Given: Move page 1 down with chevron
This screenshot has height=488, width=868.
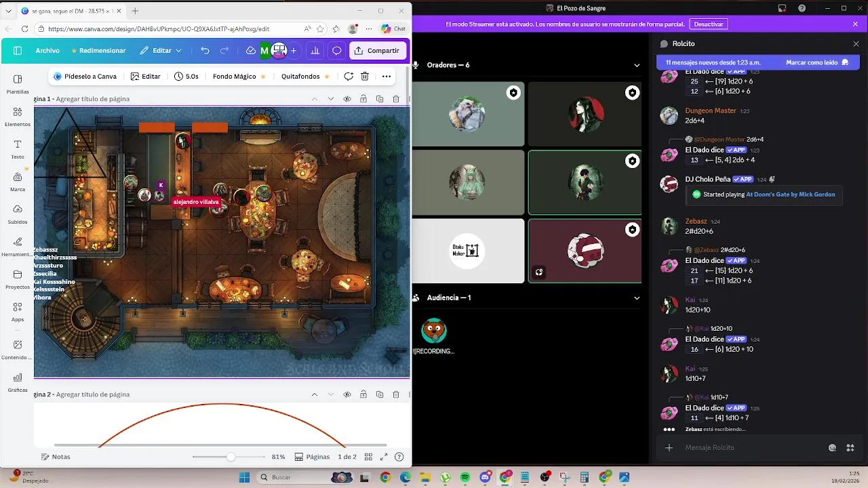Looking at the screenshot, I should (331, 99).
